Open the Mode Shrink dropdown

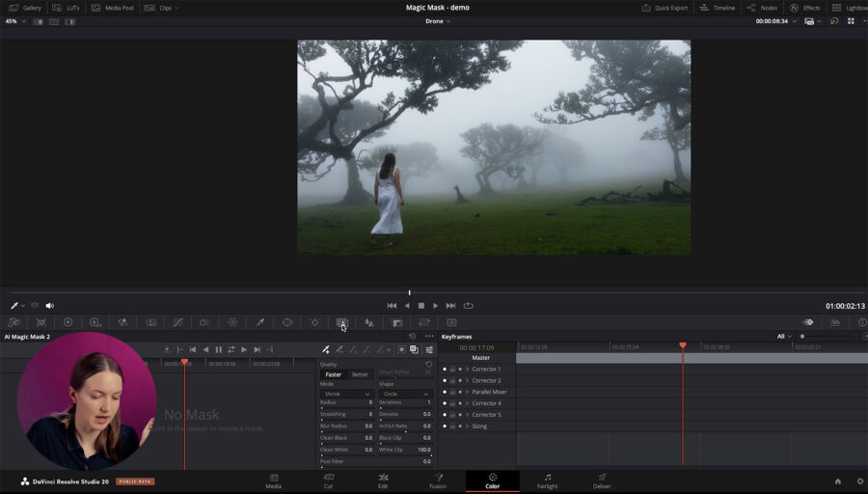[x=346, y=394]
